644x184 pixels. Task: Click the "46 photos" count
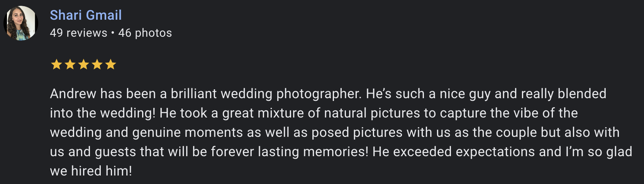point(145,33)
